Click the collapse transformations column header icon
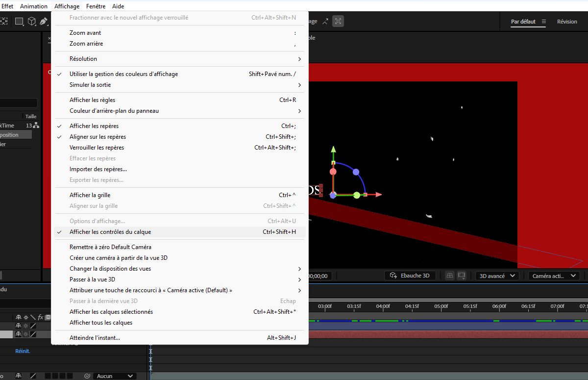Image resolution: width=588 pixels, height=380 pixels. 26,317
